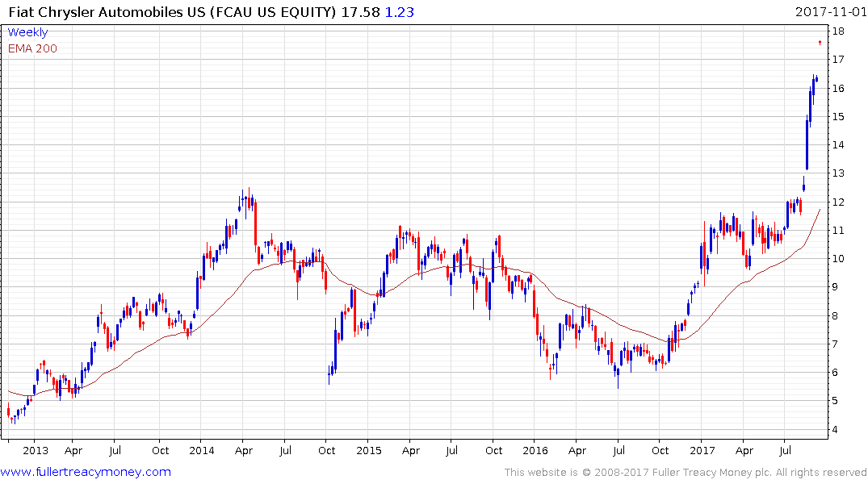Click the red latest-price marker near 17.58
868x484 pixels.
(820, 43)
